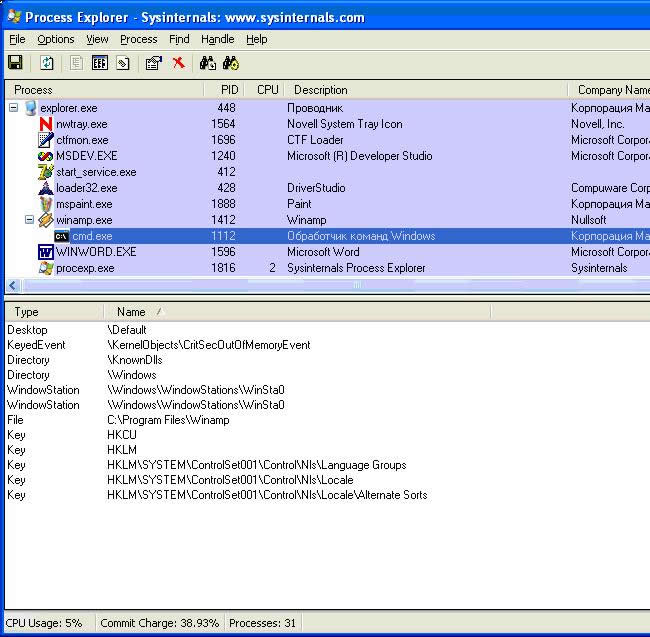Collapse the winamp.exe tree node
The image size is (650, 637).
pos(29,220)
